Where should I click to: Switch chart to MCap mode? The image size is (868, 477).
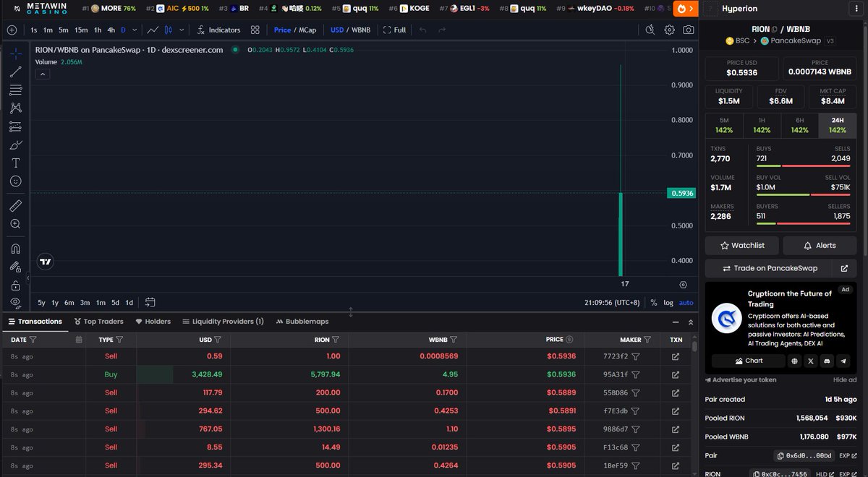tap(307, 30)
